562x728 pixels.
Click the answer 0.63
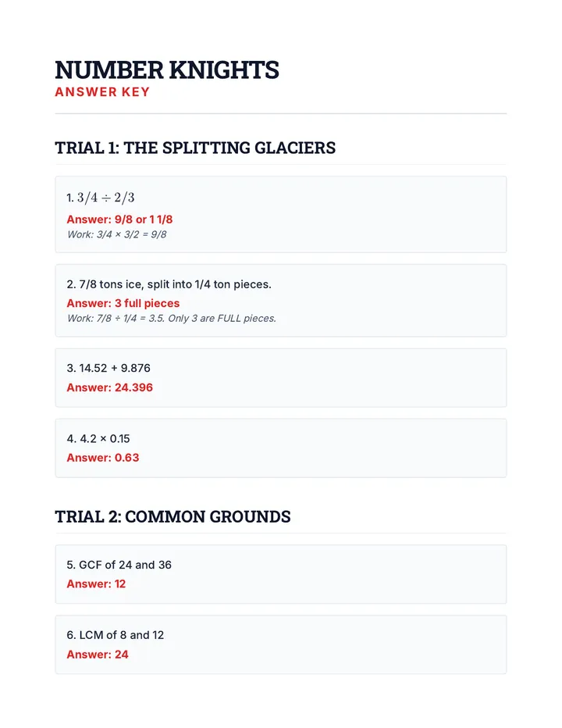click(x=103, y=458)
